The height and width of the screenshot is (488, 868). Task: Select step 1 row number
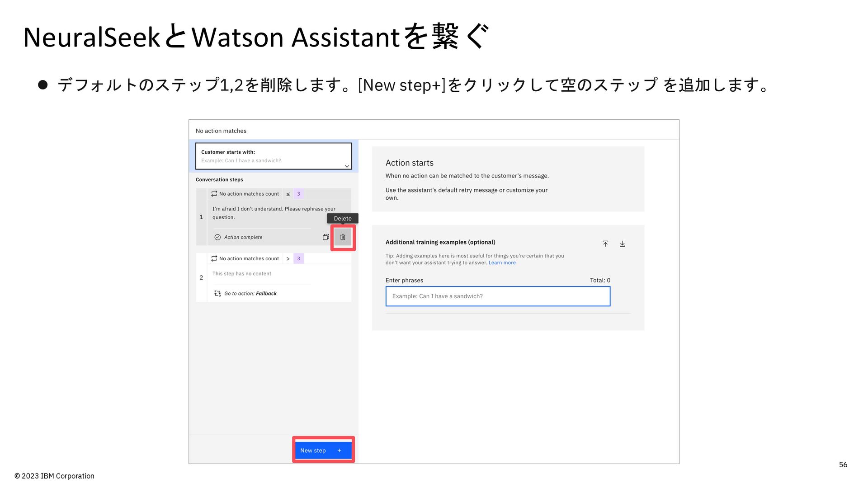[201, 217]
